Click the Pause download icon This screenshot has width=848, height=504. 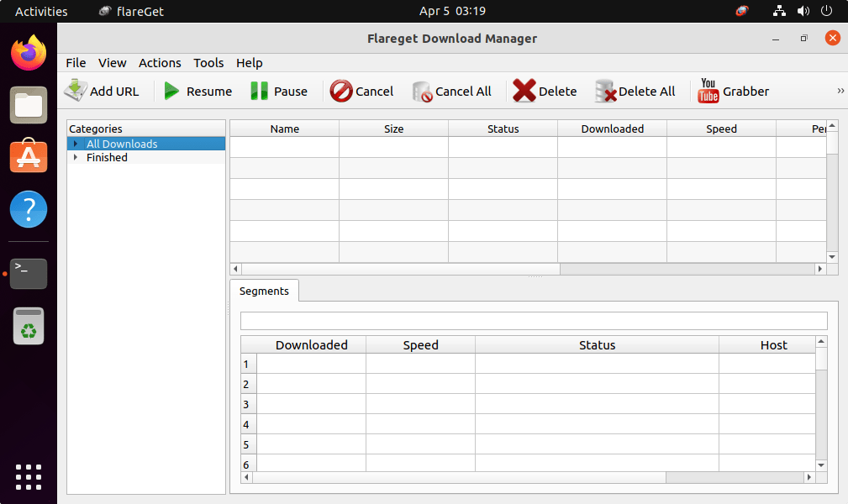[x=260, y=91]
